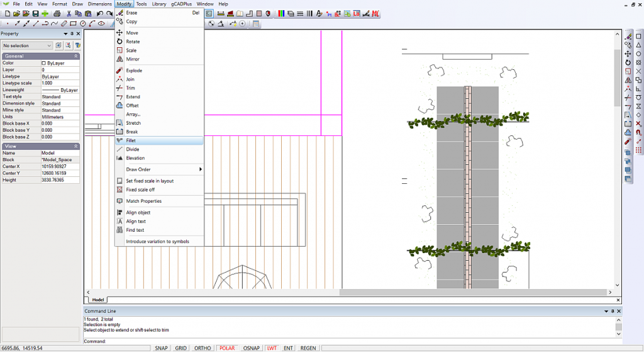Open the No selection combo box
Screen dimensions: 644x352
tap(27, 45)
